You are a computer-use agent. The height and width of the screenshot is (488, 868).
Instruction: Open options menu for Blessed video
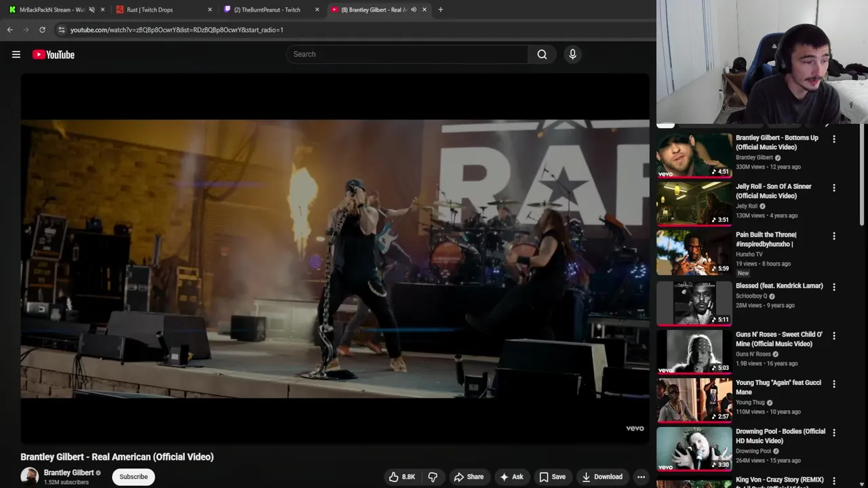[x=834, y=287]
